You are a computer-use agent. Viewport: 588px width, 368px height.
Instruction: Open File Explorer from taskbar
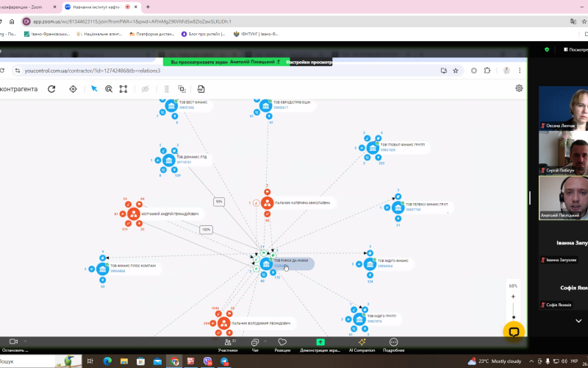pos(124,361)
